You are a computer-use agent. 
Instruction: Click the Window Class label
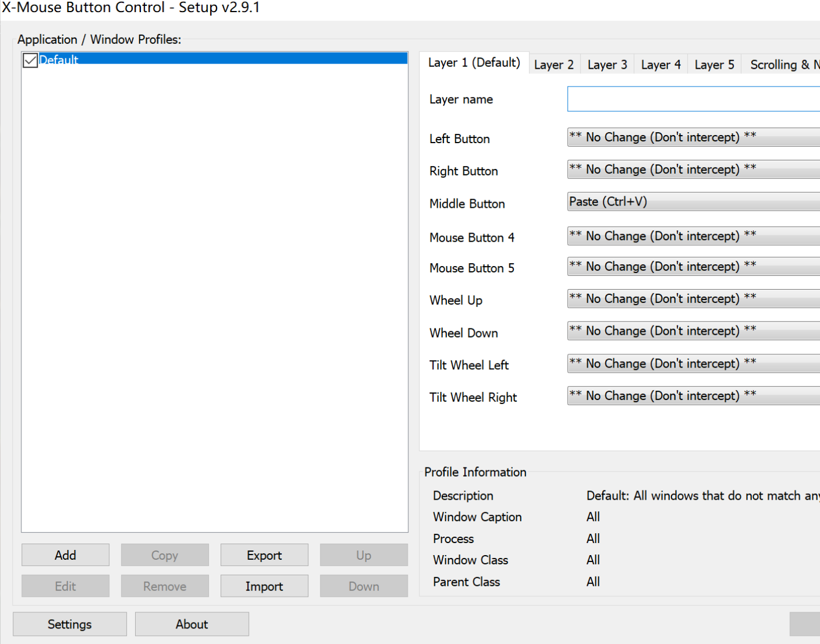pyautogui.click(x=471, y=560)
